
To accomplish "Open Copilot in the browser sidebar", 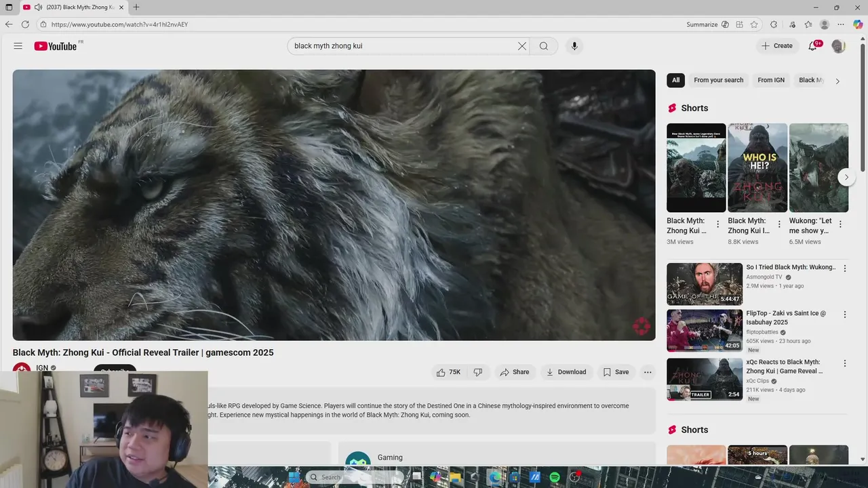I will coord(858,24).
